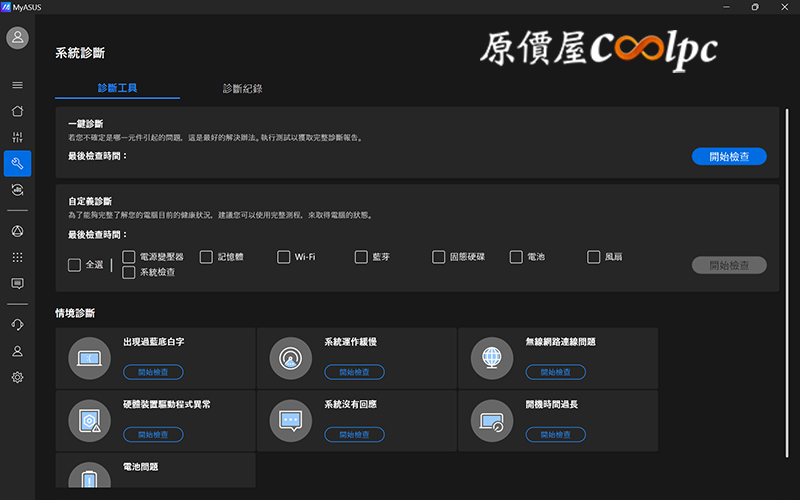Check the 風扇 fan checkbox
The image size is (800, 500).
593,257
